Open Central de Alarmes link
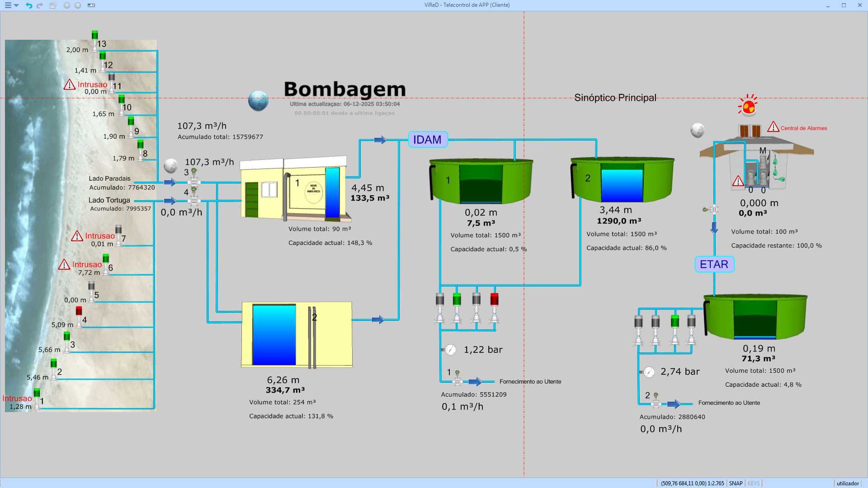The width and height of the screenshot is (868, 488). tap(803, 128)
